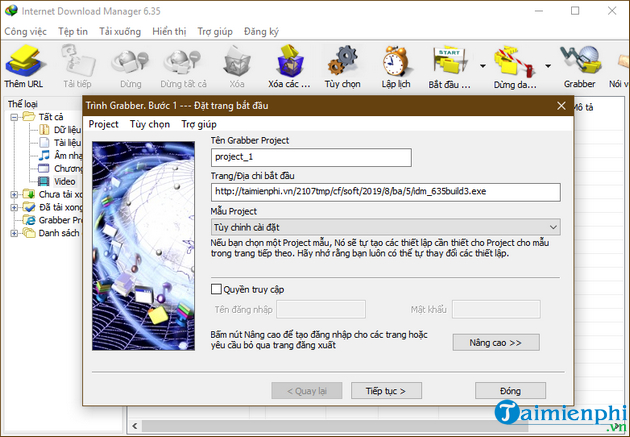Maximize the Internet Download Manager window

click(575, 10)
